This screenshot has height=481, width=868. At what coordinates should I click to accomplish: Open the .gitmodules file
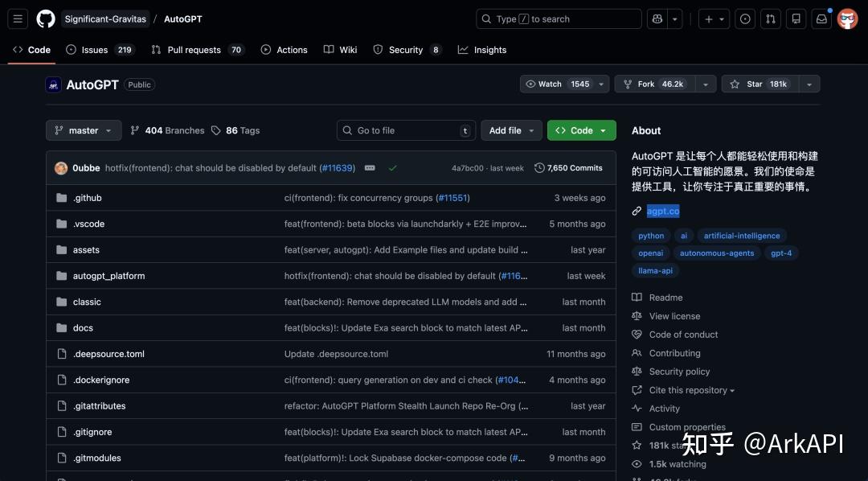click(x=97, y=458)
